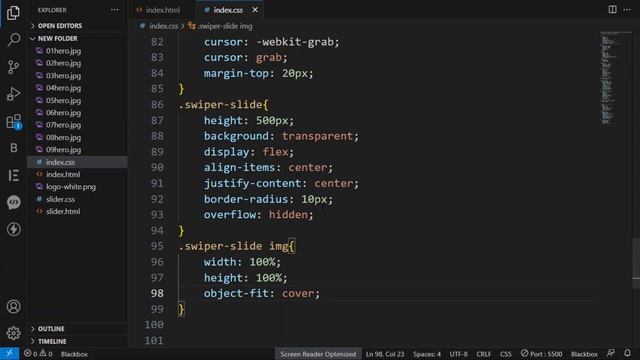640x360 pixels.
Task: Open the Accounts icon
Action: coord(13,306)
